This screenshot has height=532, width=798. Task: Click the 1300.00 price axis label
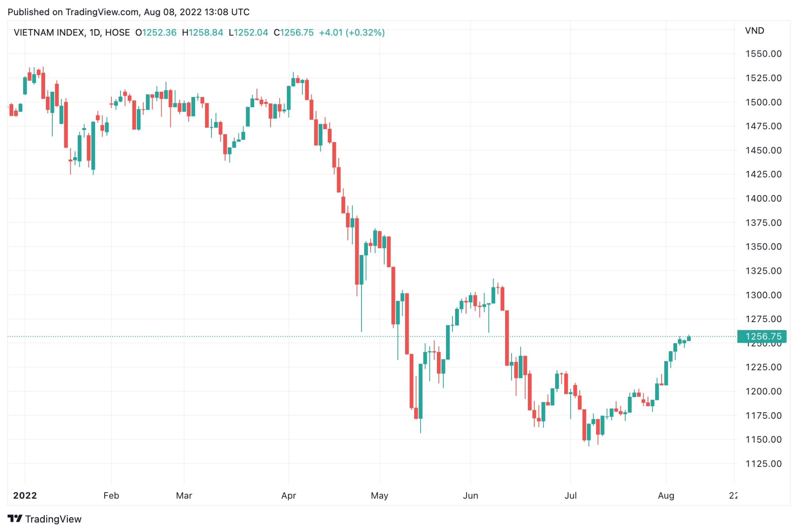[x=763, y=295]
